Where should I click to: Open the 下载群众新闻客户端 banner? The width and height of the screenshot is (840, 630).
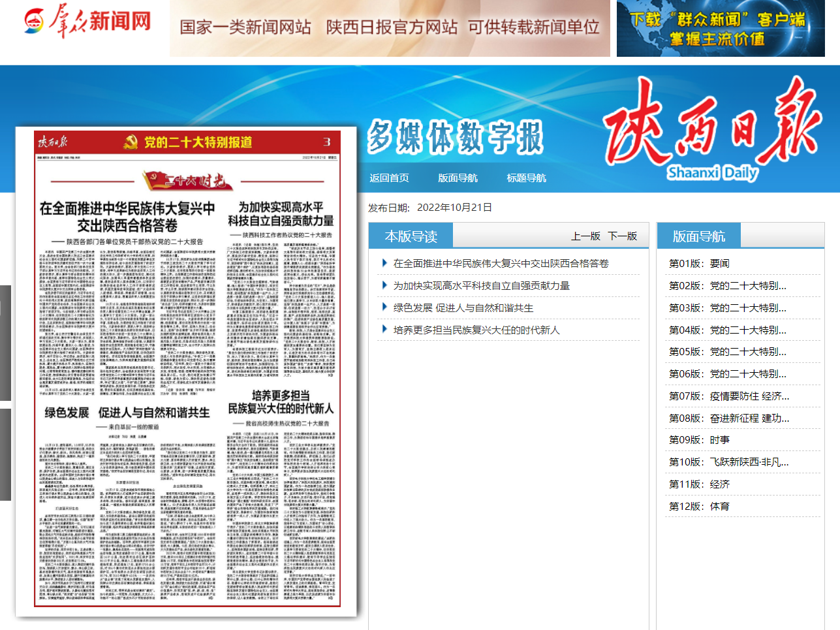coord(720,29)
